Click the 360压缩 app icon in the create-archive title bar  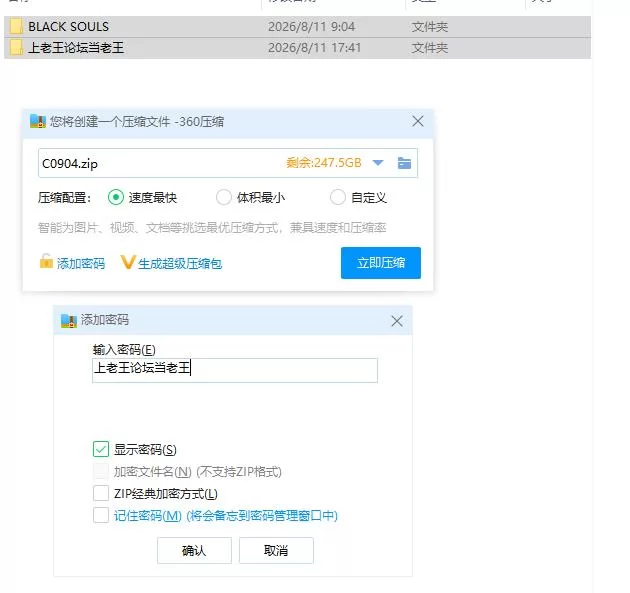38,121
